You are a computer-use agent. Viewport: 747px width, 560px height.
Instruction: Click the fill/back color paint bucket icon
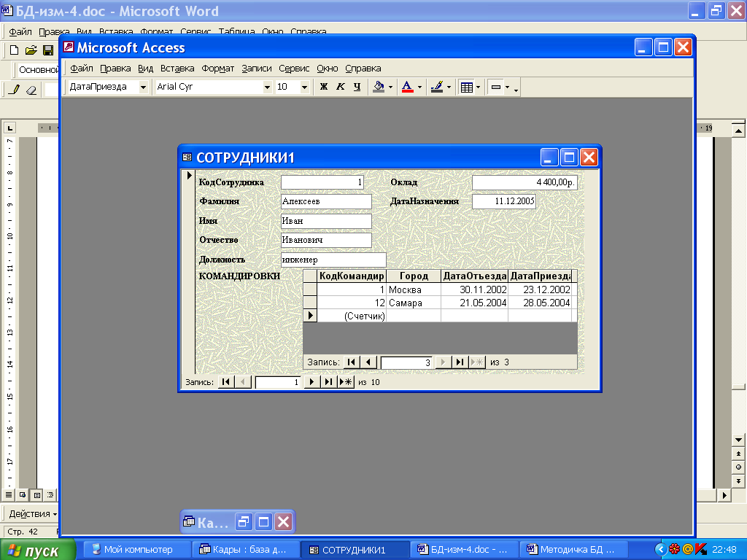[378, 87]
